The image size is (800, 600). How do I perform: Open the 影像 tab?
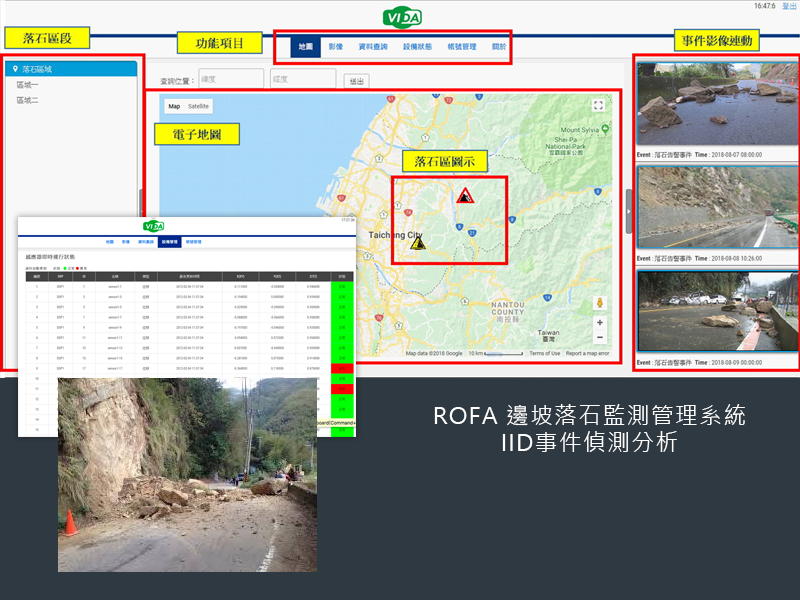tap(335, 47)
